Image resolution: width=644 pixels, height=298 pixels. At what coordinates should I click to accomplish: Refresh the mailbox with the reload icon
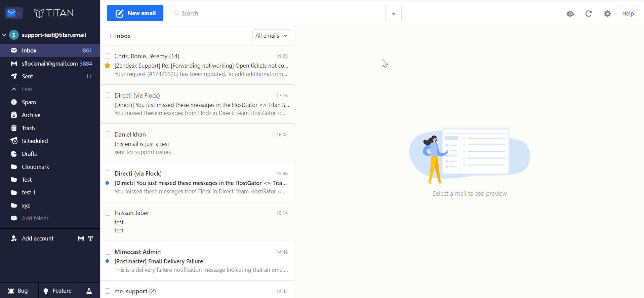(589, 13)
